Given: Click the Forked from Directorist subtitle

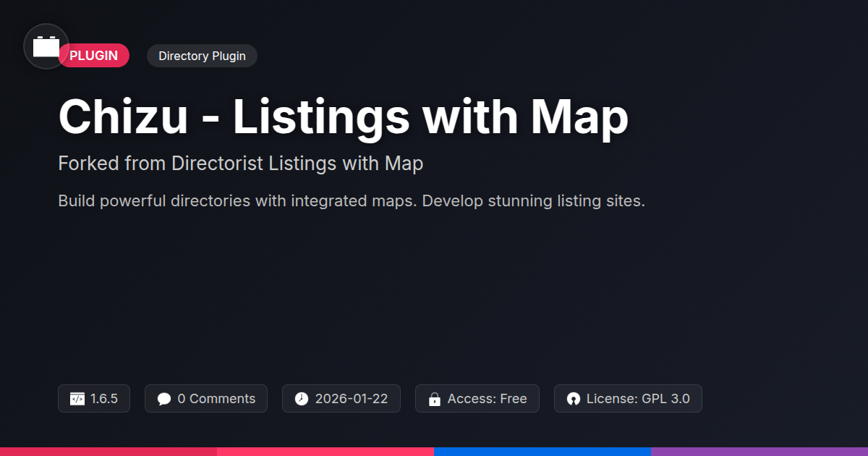Looking at the screenshot, I should click(241, 164).
